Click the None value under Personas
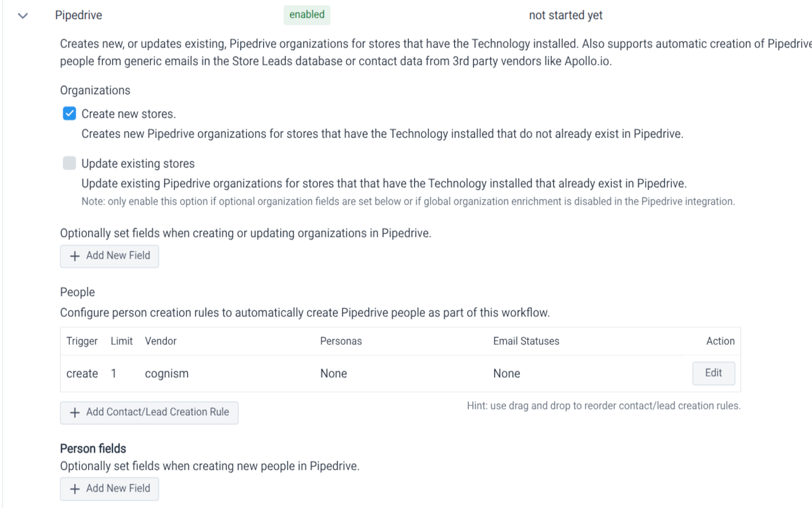Viewport: 812px width, 508px height. click(x=333, y=373)
